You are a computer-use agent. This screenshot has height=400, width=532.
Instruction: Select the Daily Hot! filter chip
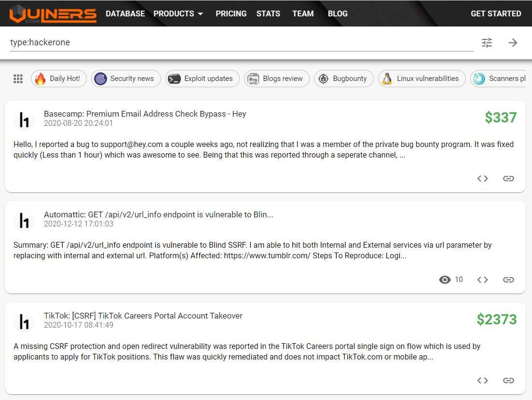tap(59, 79)
